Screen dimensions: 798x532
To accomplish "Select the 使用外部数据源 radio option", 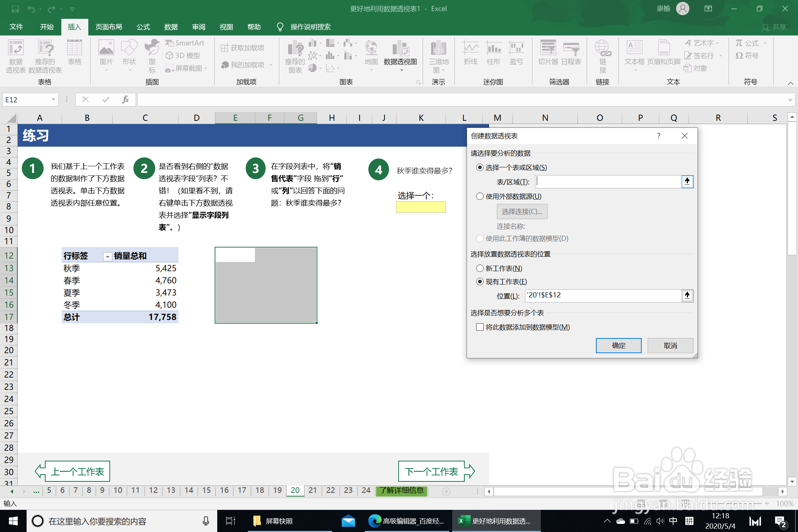I will [x=480, y=197].
